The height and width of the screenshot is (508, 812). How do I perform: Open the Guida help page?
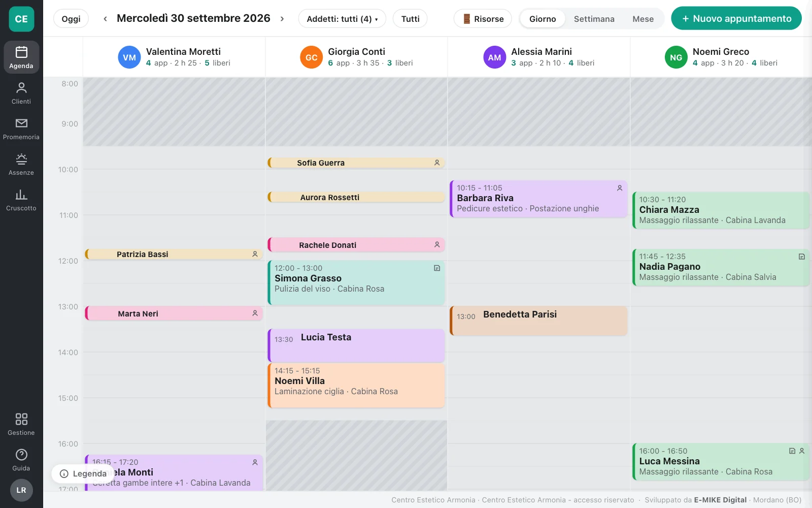click(21, 460)
